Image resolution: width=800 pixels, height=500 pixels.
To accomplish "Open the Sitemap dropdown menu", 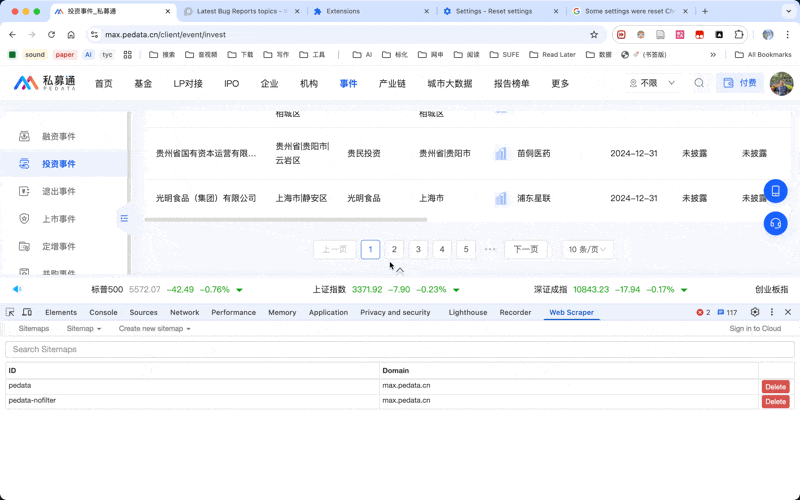I will [83, 329].
